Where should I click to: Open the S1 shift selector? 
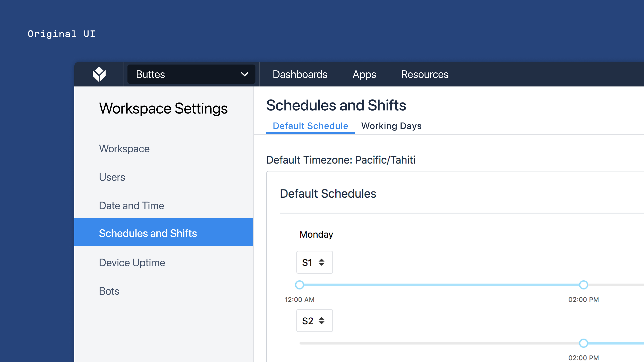[x=314, y=262]
